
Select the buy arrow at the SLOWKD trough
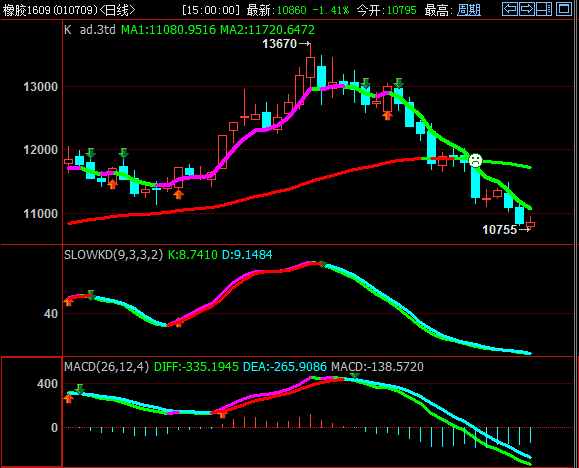179,322
